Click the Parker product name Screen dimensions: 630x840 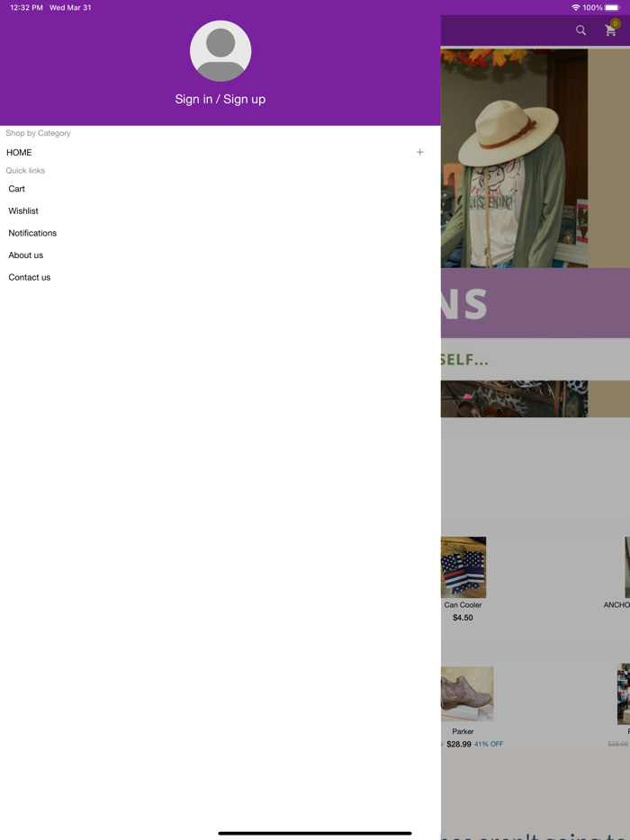[x=463, y=731]
